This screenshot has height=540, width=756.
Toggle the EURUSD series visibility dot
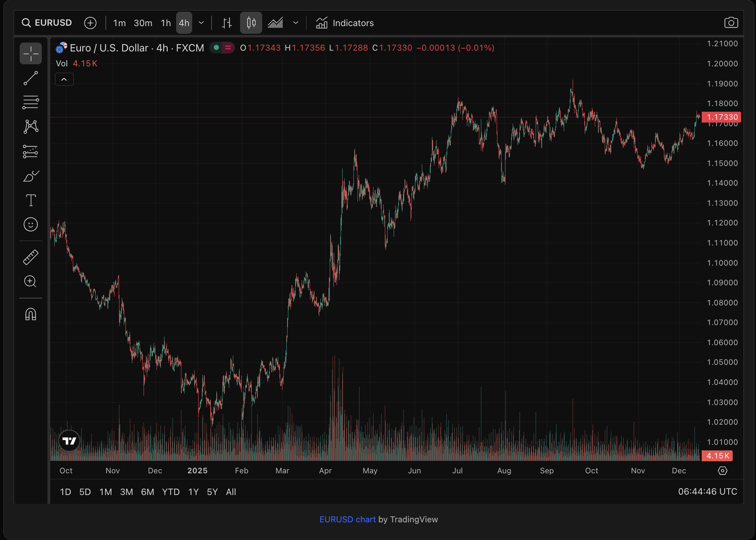[216, 47]
